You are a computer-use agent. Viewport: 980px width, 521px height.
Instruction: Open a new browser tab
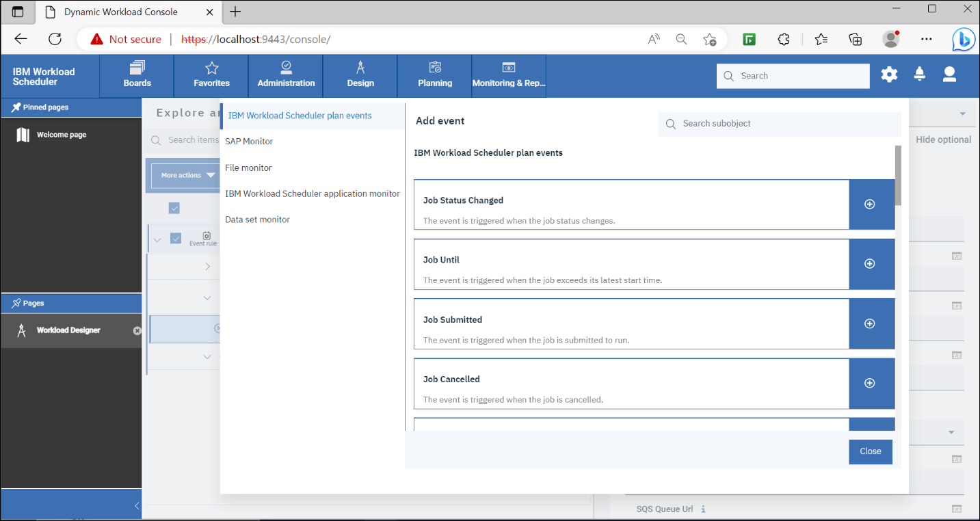coord(235,12)
